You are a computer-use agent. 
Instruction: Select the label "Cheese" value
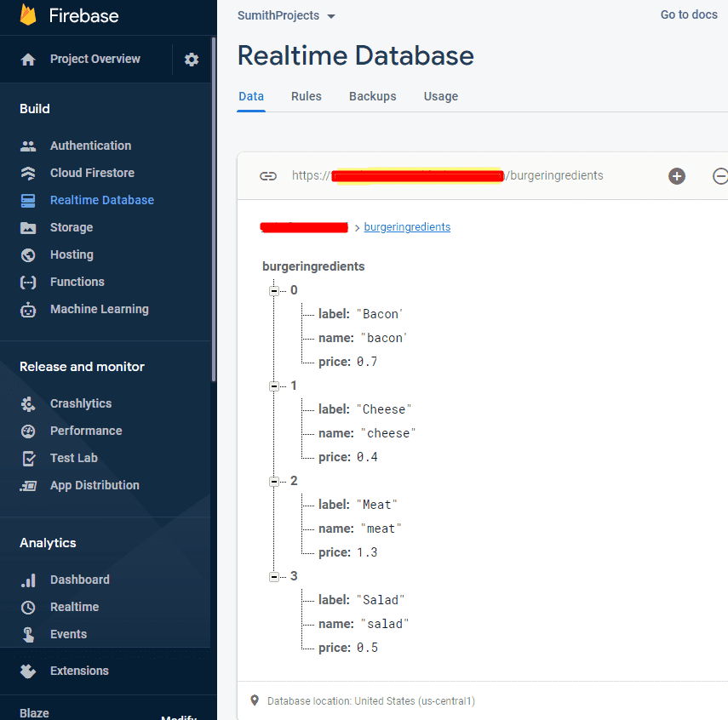click(x=383, y=409)
